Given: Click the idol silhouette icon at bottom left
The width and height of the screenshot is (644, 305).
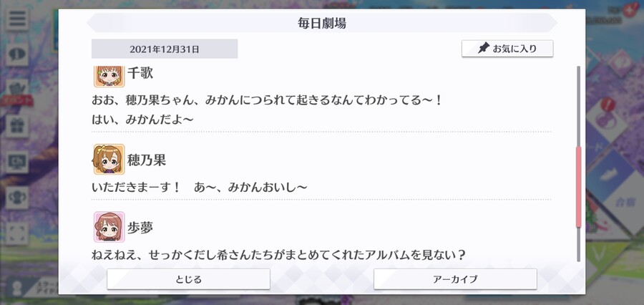Looking at the screenshot, I should point(17,288).
